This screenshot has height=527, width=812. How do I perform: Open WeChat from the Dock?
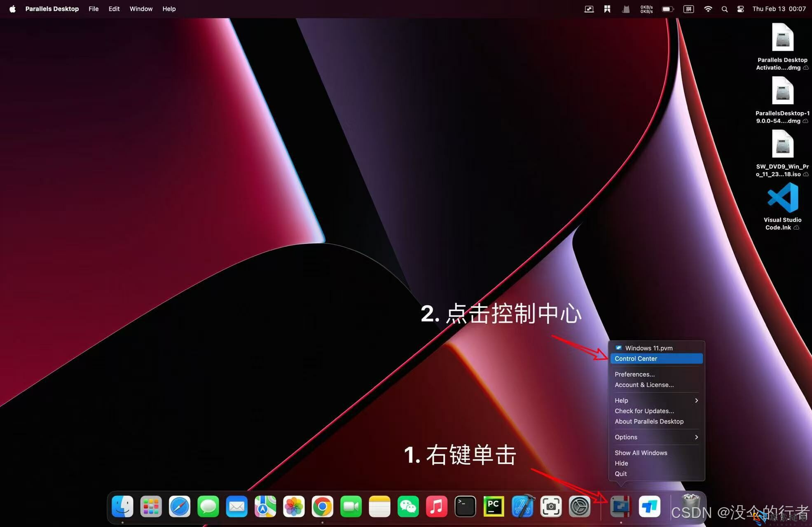pyautogui.click(x=408, y=506)
